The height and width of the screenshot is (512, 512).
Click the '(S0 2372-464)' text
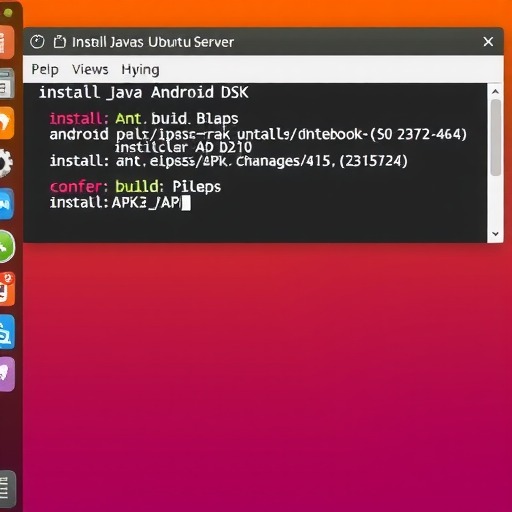[x=418, y=134]
